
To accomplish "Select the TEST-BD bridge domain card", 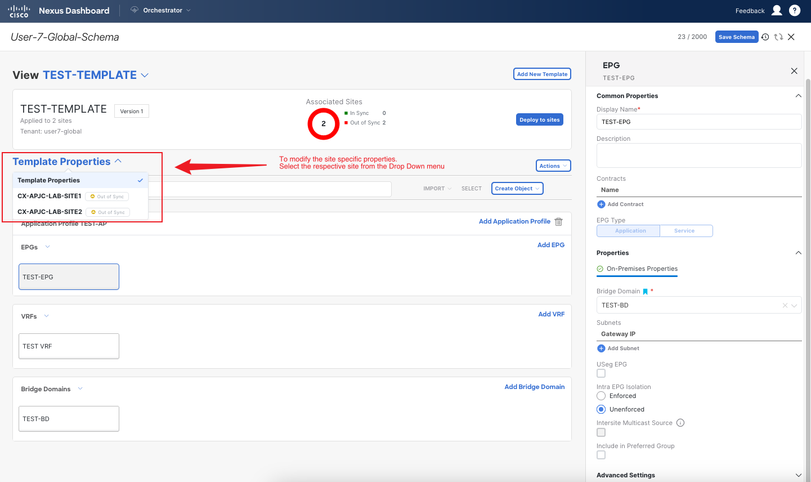I will 69,418.
